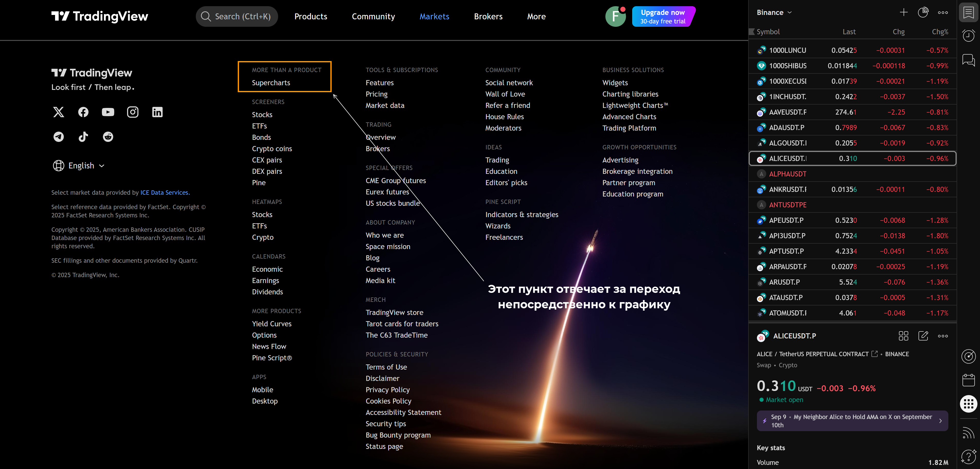
Task: Click the notes edit icon for ALICEUSDT.P
Action: pyautogui.click(x=923, y=336)
